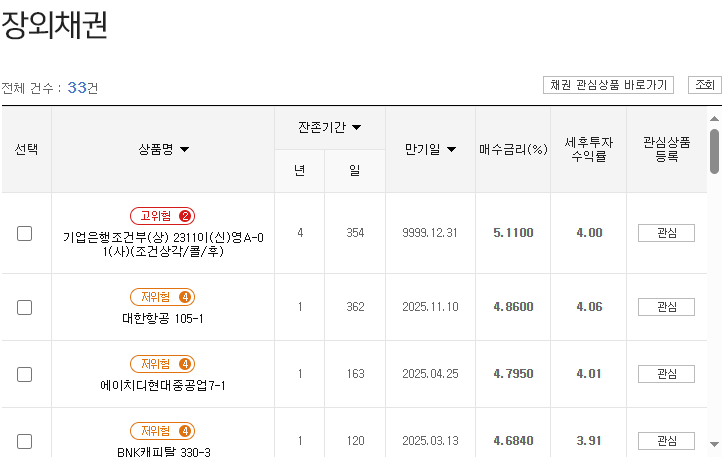
Task: Add 기업은행 bond via 관심 button
Action: (x=666, y=233)
